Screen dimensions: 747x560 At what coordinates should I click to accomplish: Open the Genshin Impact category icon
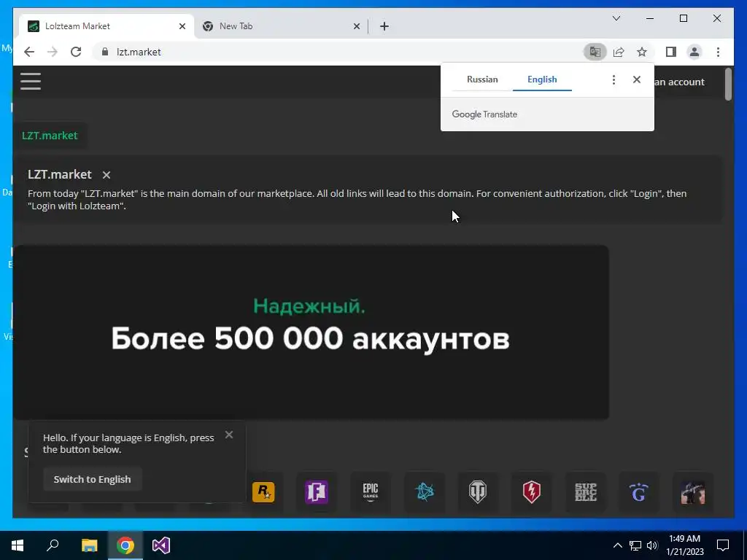tap(639, 492)
